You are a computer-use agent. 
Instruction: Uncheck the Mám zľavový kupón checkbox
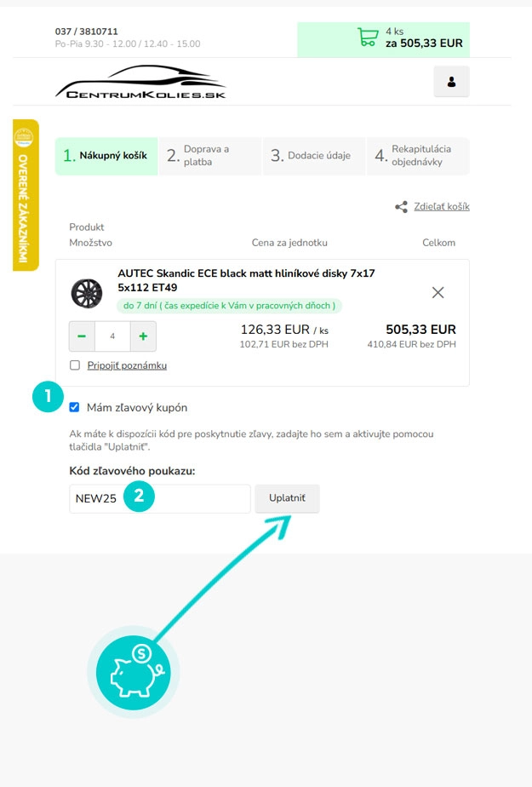pos(75,407)
